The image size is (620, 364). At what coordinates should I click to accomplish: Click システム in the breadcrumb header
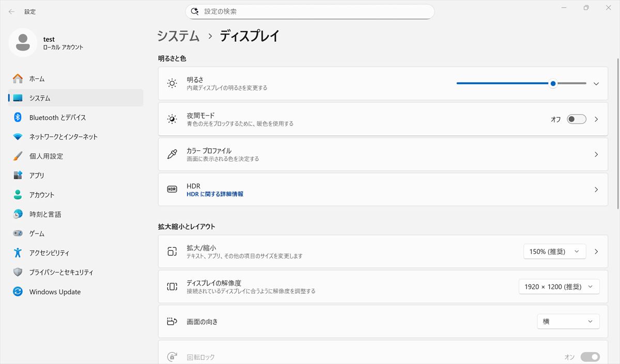tap(178, 36)
